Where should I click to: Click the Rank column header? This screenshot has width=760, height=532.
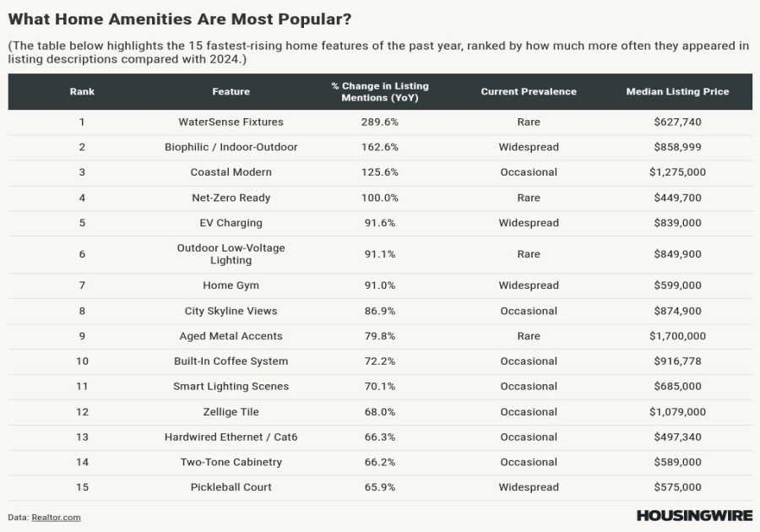pos(82,91)
